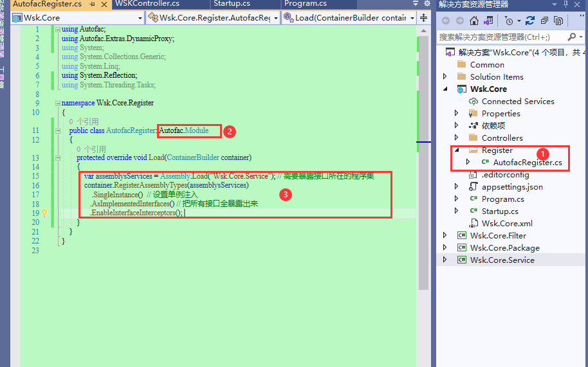
Task: Select the Wsk.Core.xml file
Action: point(507,224)
